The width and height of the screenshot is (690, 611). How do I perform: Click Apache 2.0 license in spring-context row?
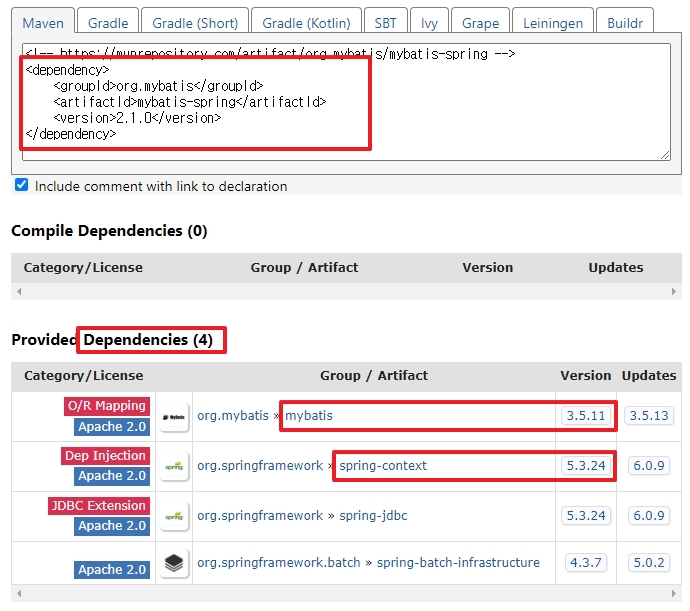tap(112, 476)
